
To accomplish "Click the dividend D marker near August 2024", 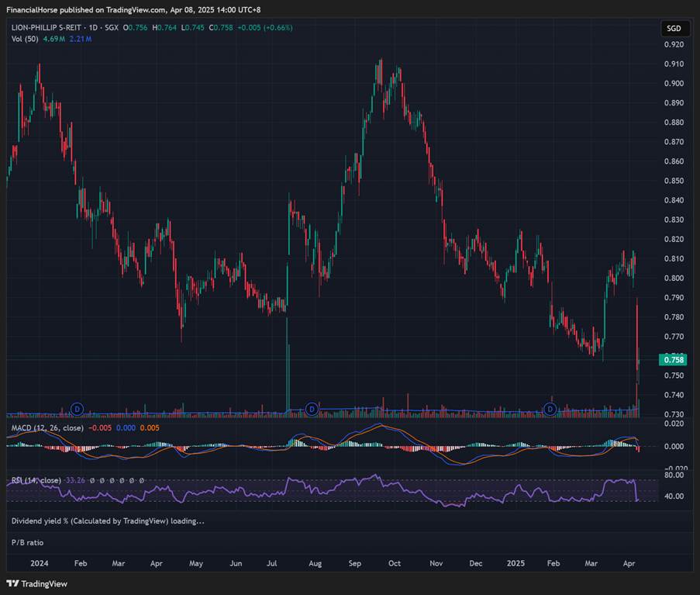I will click(x=312, y=409).
